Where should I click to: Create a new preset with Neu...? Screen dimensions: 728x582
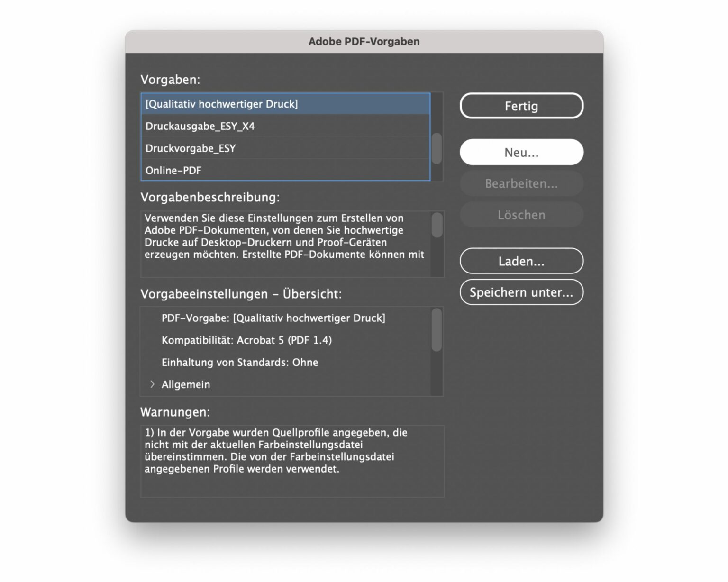[521, 152]
